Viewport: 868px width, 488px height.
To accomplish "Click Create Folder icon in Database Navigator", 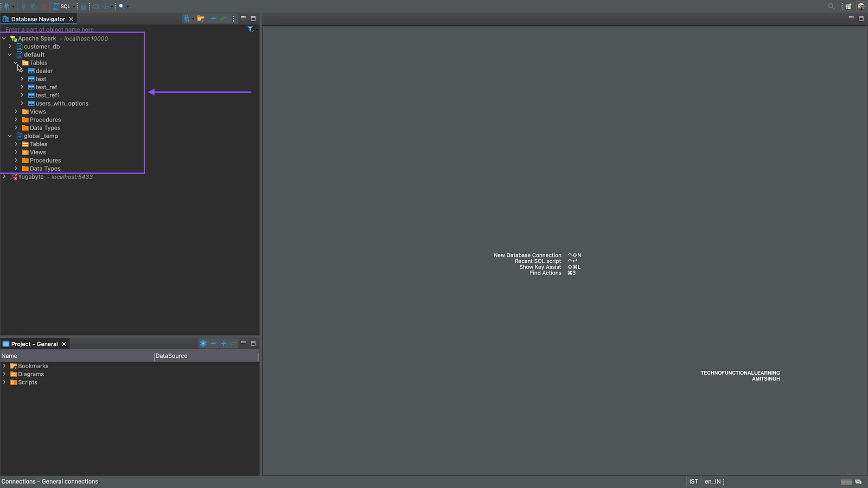I will (201, 19).
